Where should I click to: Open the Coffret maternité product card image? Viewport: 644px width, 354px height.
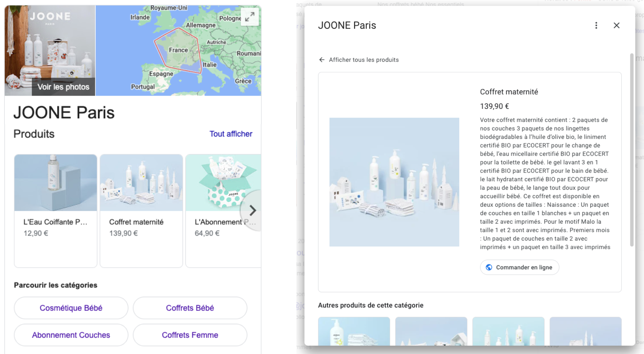point(141,183)
